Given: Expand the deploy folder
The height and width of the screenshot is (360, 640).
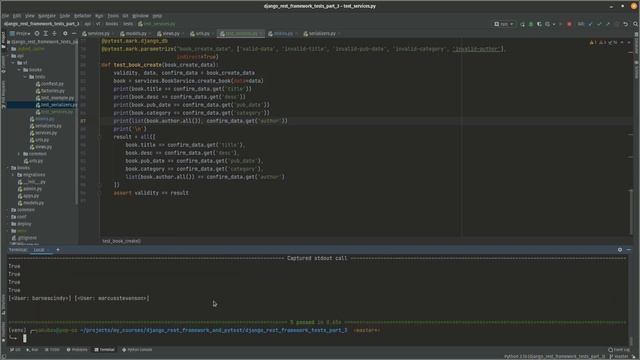Looking at the screenshot, I should point(8,224).
